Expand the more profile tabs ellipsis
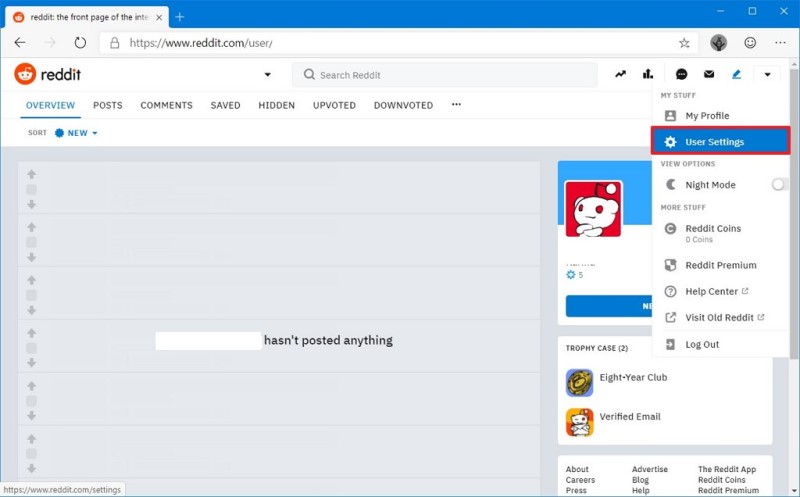800x497 pixels. click(456, 105)
